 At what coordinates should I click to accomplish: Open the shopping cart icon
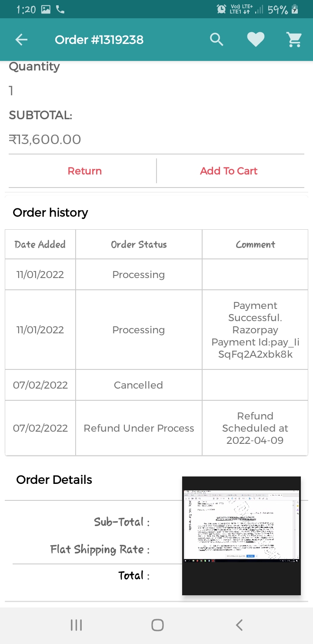294,40
